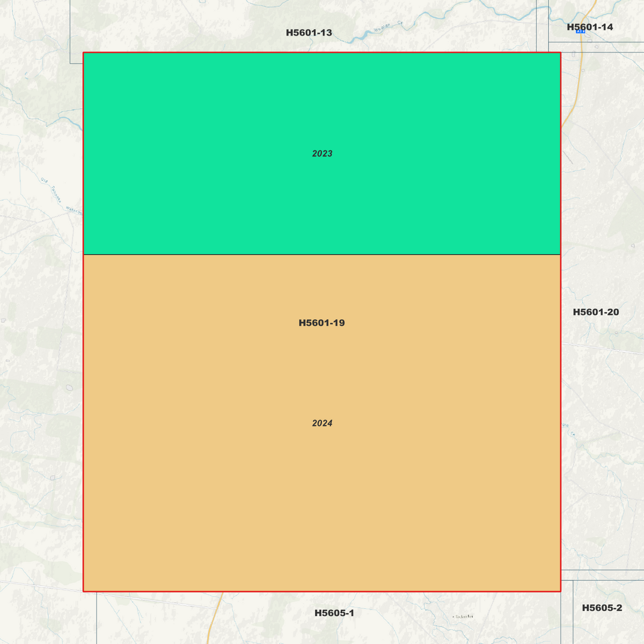The image size is (644, 644).
Task: Click the H5601-13 sheet label
Action: pos(309,33)
